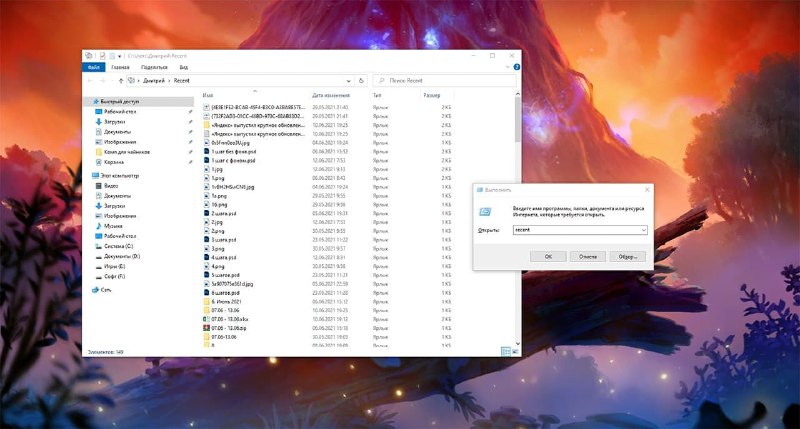
Task: Open the Файл ribbon tab
Action: [x=93, y=67]
